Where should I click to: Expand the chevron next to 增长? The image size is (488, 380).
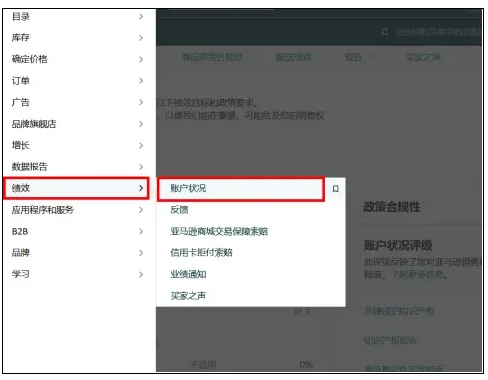(x=141, y=145)
